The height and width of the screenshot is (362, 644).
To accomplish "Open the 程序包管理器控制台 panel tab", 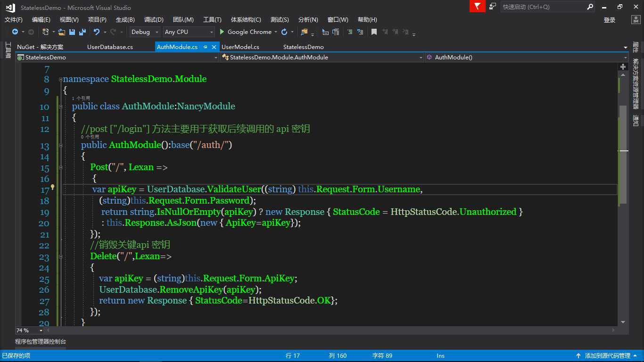I will click(41, 342).
